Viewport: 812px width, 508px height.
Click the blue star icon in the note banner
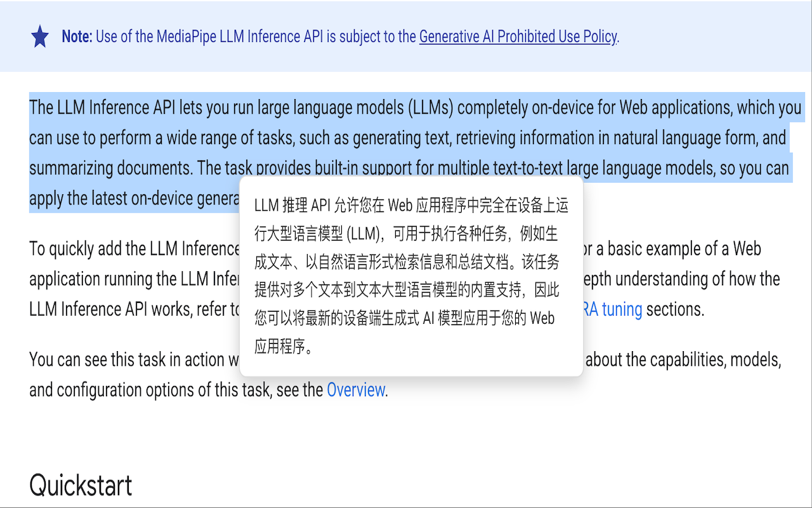click(x=40, y=36)
